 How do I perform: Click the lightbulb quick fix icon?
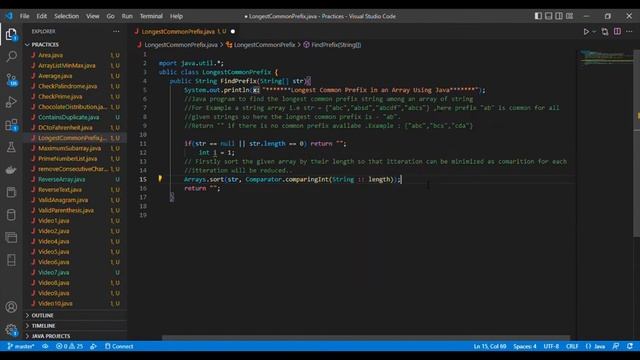[160, 178]
